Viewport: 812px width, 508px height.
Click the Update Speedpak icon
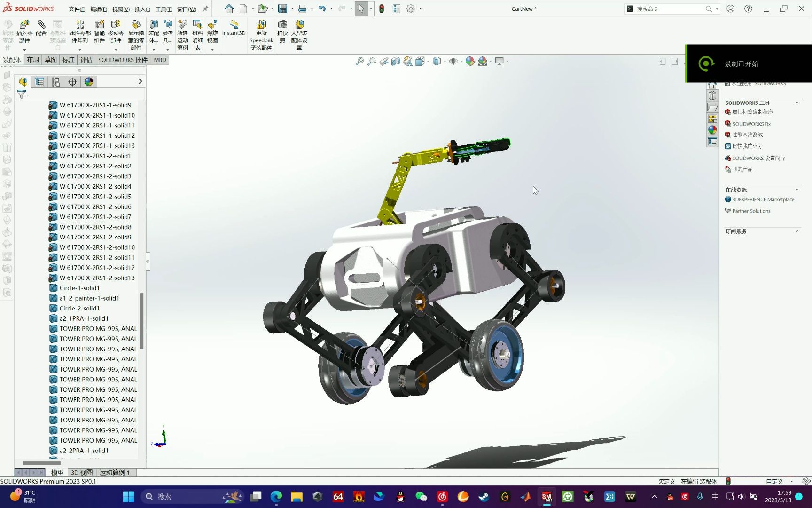coord(261,24)
